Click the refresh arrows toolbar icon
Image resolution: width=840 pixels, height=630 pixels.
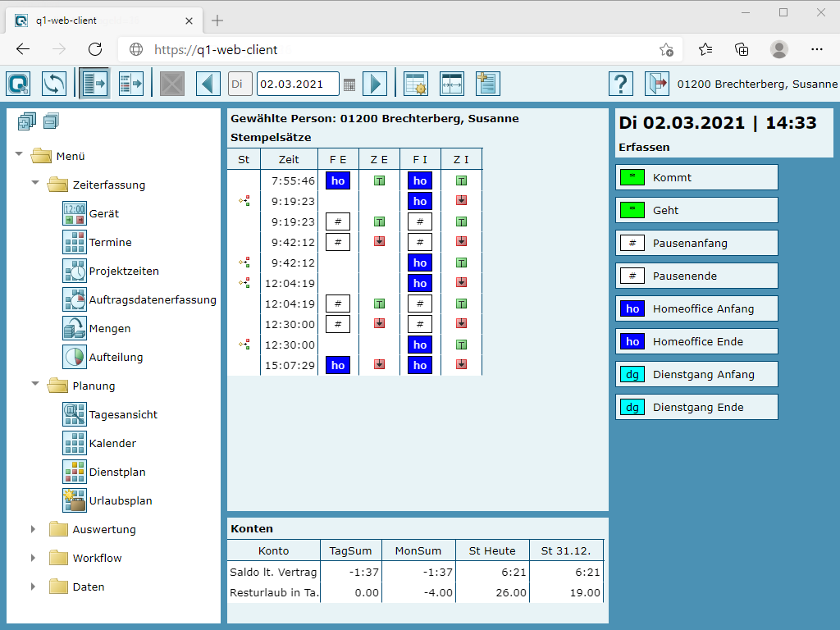[x=54, y=84]
